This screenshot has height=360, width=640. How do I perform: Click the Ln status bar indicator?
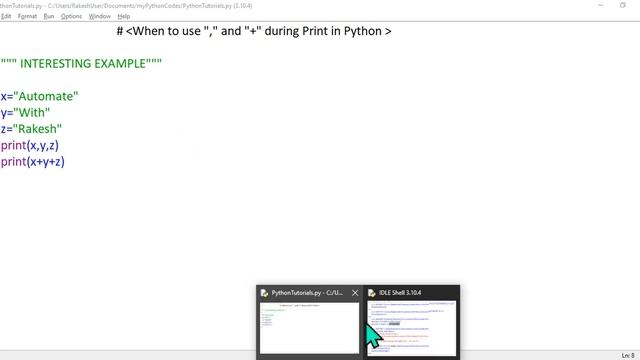coord(628,356)
